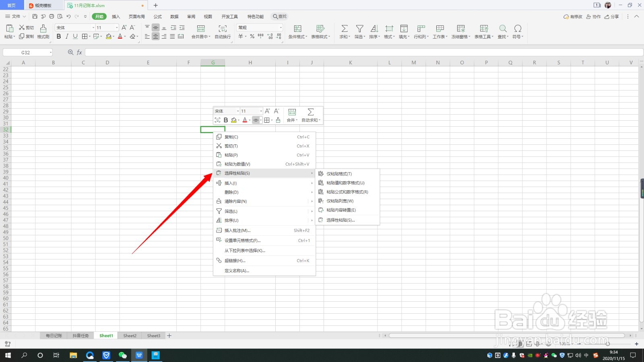Click the Rows and Columns (行和列) icon
Image resolution: width=644 pixels, height=362 pixels.
pos(421,29)
